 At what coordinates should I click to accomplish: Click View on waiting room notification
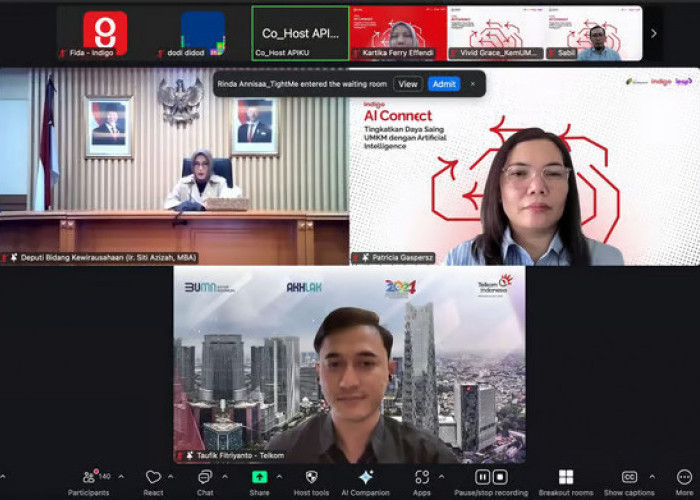(x=408, y=84)
